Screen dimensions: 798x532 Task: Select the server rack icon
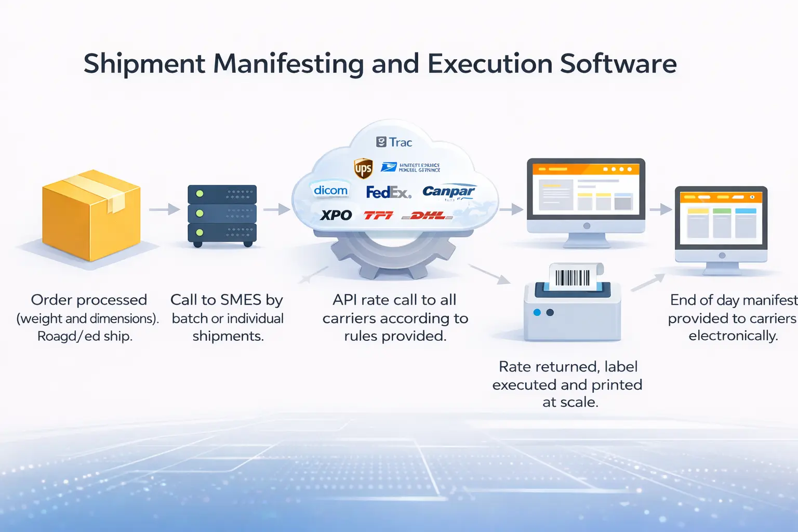pyautogui.click(x=222, y=215)
